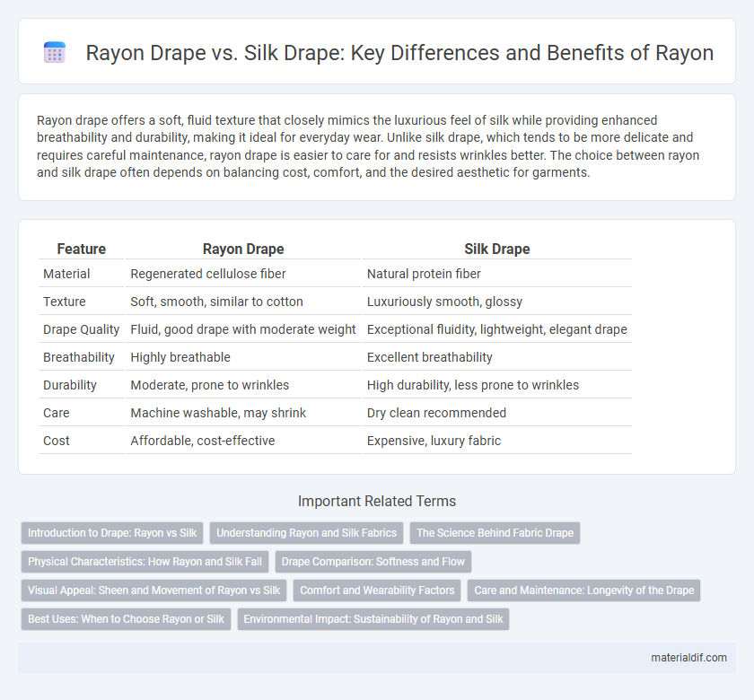Select the 'Material' row label
754x700 pixels.
[66, 274]
